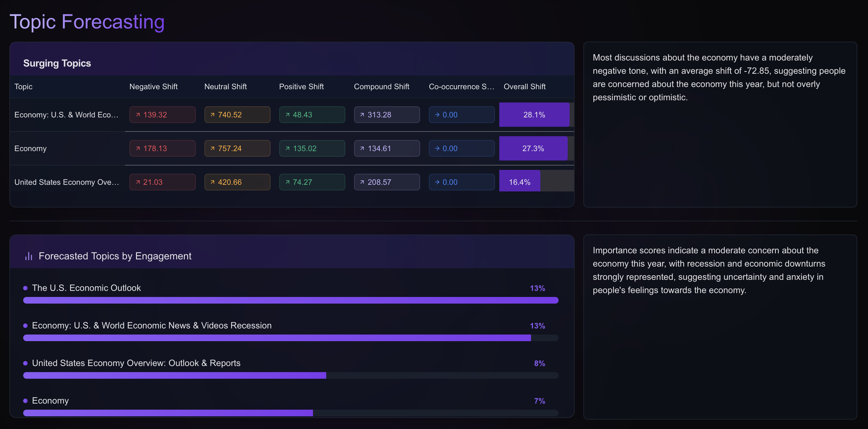
Task: Click the arrow icon in 135.02 positive shift
Action: 287,148
